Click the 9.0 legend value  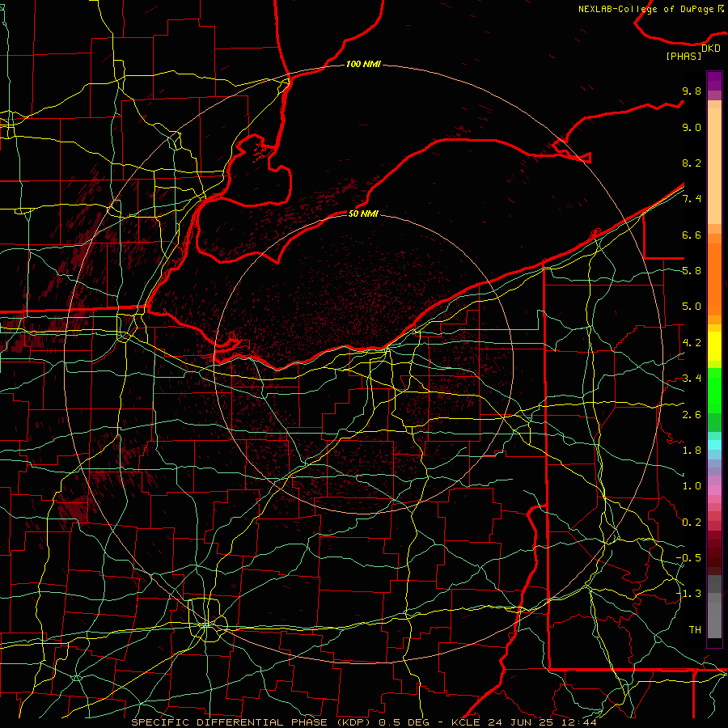[x=692, y=127]
